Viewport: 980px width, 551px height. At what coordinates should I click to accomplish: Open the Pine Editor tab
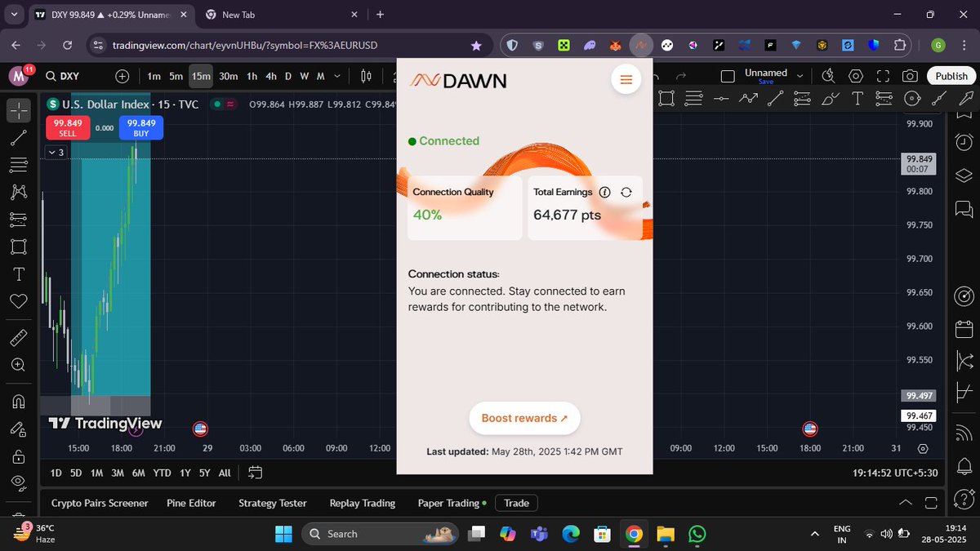191,503
